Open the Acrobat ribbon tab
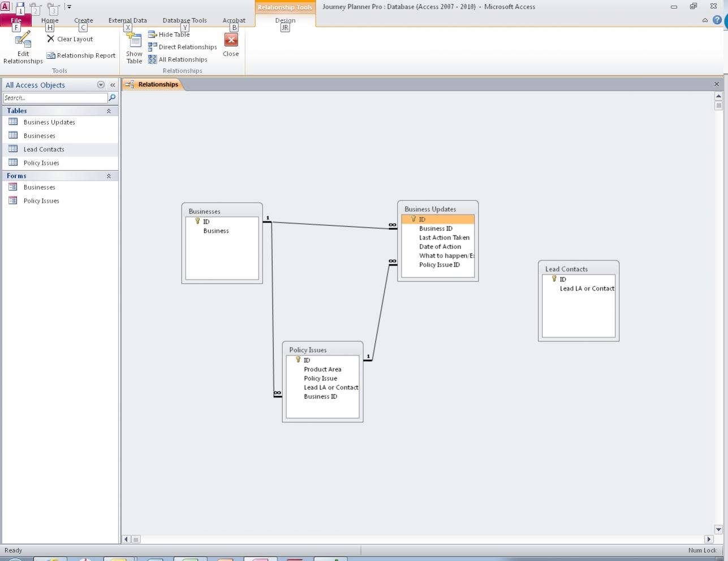 234,20
